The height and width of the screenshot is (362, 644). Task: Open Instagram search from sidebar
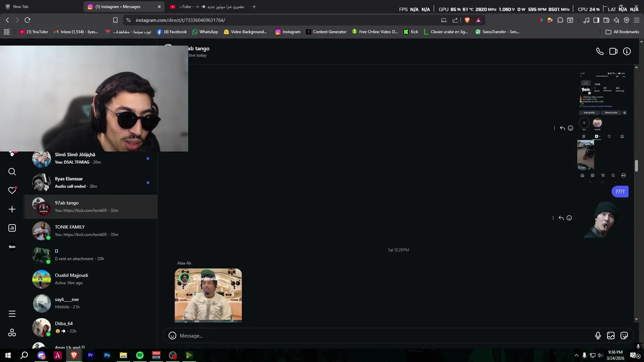pos(12,172)
